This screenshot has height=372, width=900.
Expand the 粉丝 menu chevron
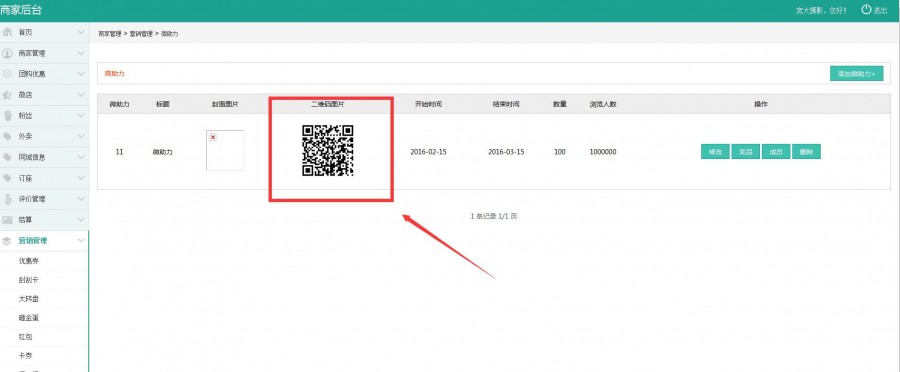pos(81,115)
